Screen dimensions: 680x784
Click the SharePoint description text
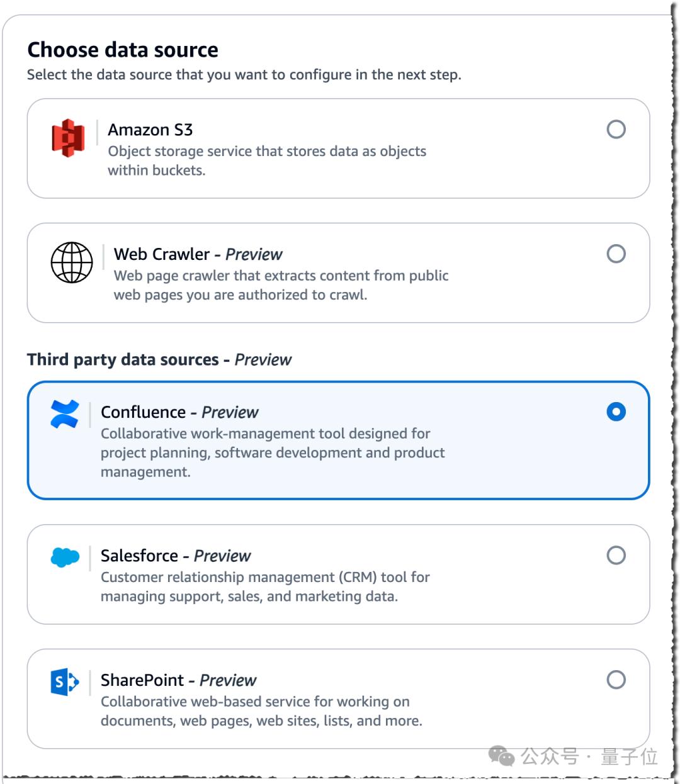(x=261, y=711)
